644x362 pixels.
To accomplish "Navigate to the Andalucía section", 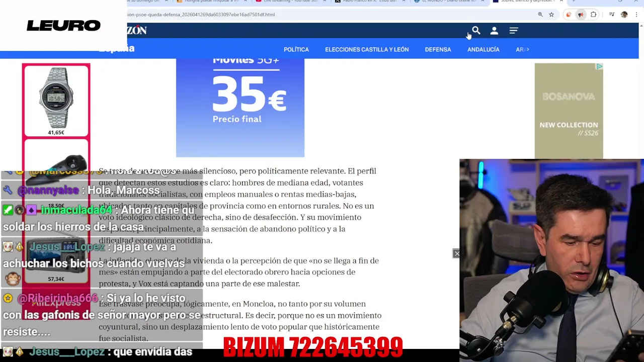I will pyautogui.click(x=483, y=49).
